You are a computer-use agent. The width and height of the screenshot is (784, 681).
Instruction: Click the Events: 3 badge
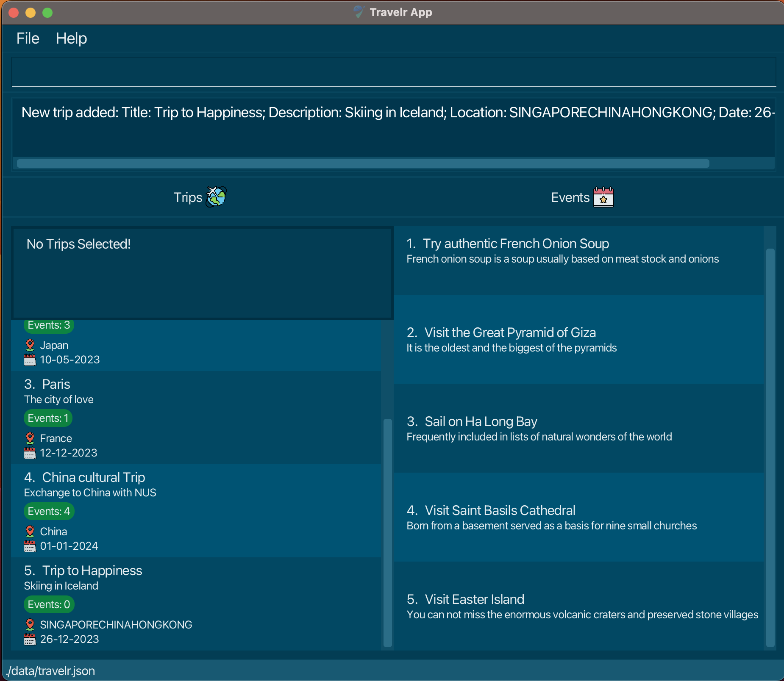(49, 325)
